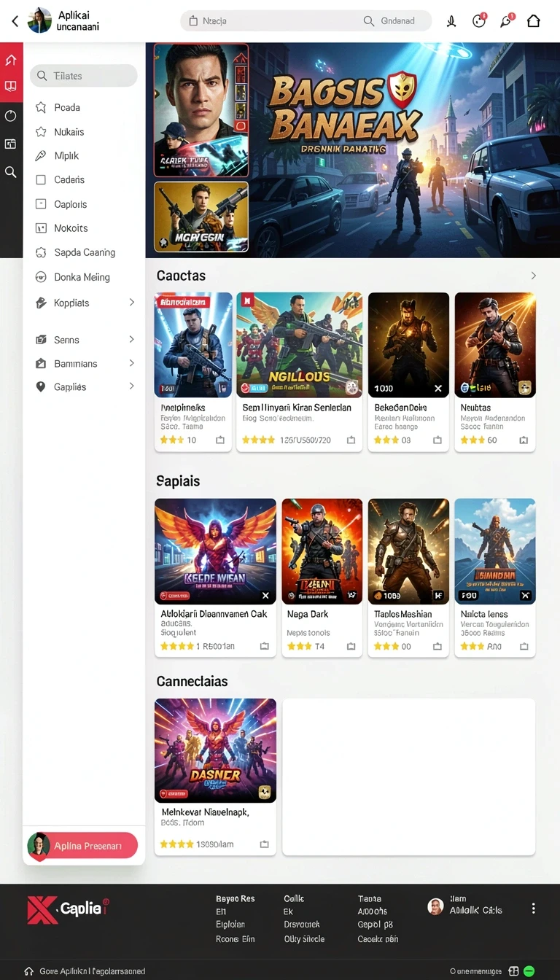This screenshot has width=560, height=980.
Task: Click the Tilates search field
Action: (x=84, y=76)
